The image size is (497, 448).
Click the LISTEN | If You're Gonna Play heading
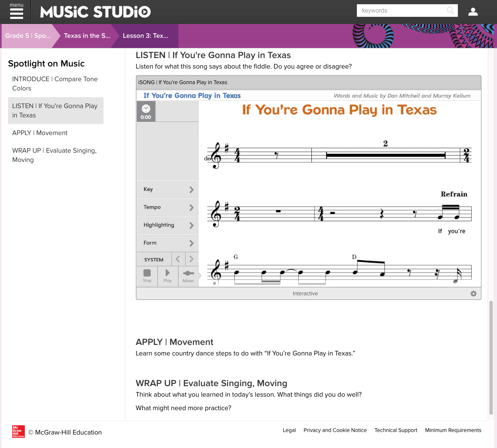[213, 55]
